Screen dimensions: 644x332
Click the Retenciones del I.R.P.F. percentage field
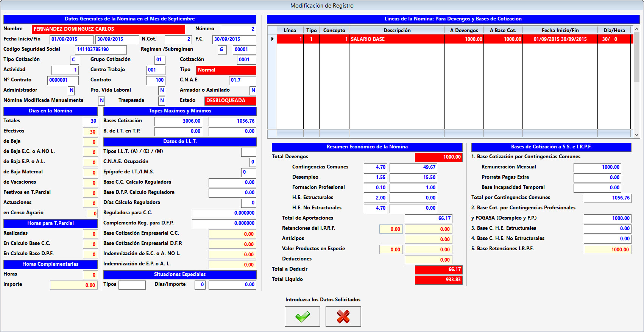391,229
